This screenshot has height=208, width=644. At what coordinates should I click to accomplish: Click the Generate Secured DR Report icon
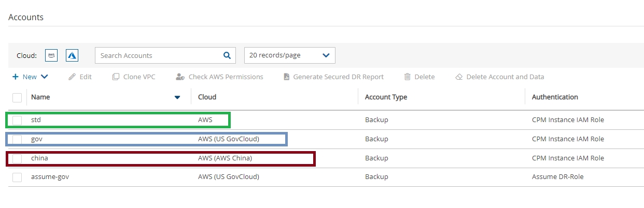point(286,77)
